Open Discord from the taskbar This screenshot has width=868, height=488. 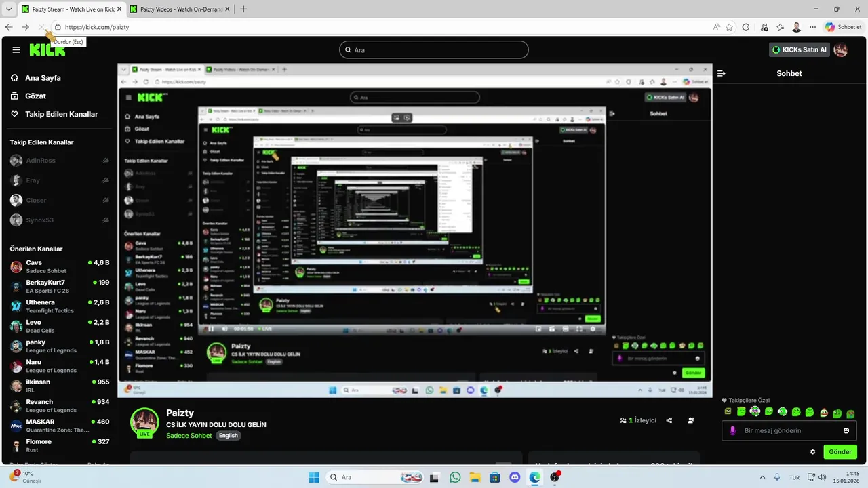[x=515, y=477]
